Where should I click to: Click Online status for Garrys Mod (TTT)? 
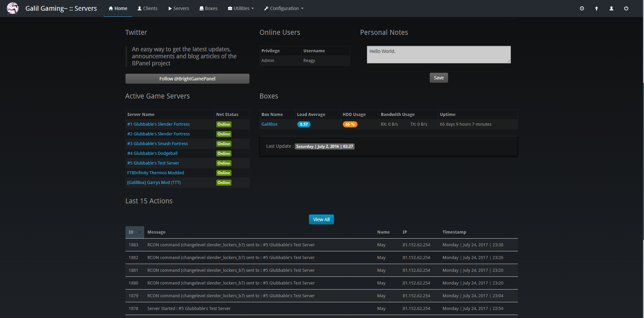point(224,183)
